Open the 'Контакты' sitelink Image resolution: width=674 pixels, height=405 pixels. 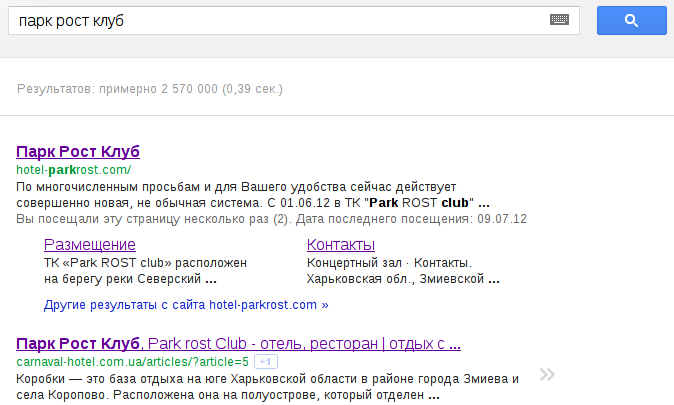341,244
